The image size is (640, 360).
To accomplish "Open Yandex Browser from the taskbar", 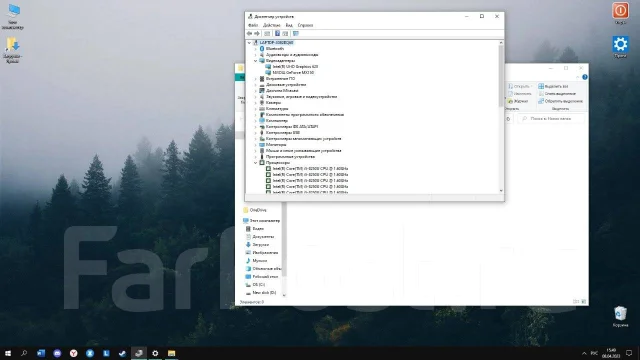I will pos(73,353).
